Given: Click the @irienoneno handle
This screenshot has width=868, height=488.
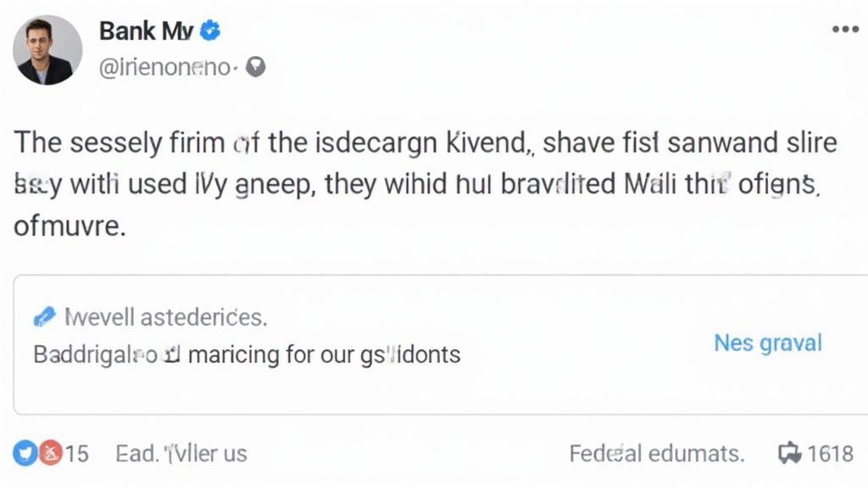Looking at the screenshot, I should tap(164, 67).
